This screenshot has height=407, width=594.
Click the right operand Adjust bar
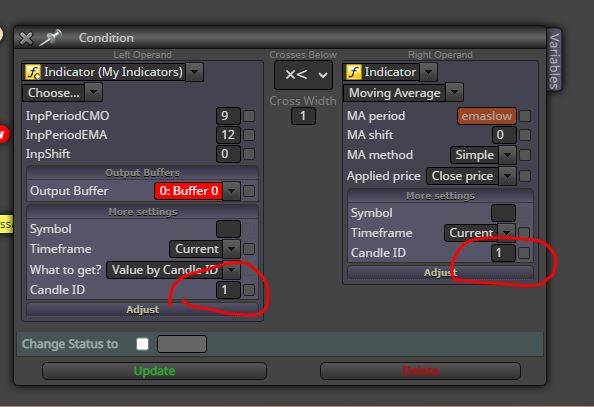pyautogui.click(x=440, y=272)
